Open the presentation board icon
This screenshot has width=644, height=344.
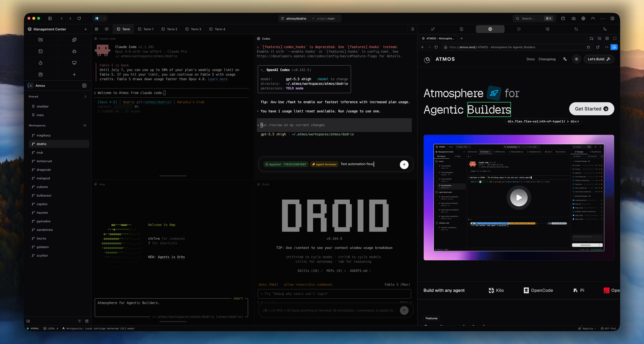[74, 63]
